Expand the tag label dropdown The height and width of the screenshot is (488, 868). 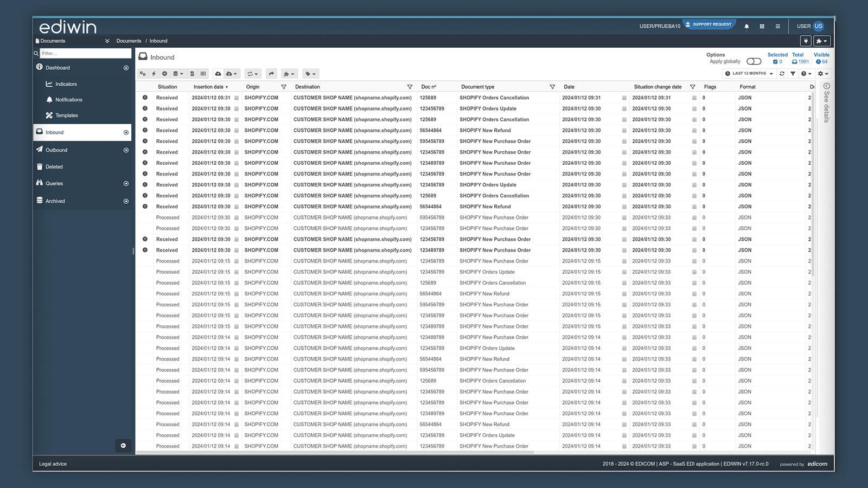(x=310, y=74)
